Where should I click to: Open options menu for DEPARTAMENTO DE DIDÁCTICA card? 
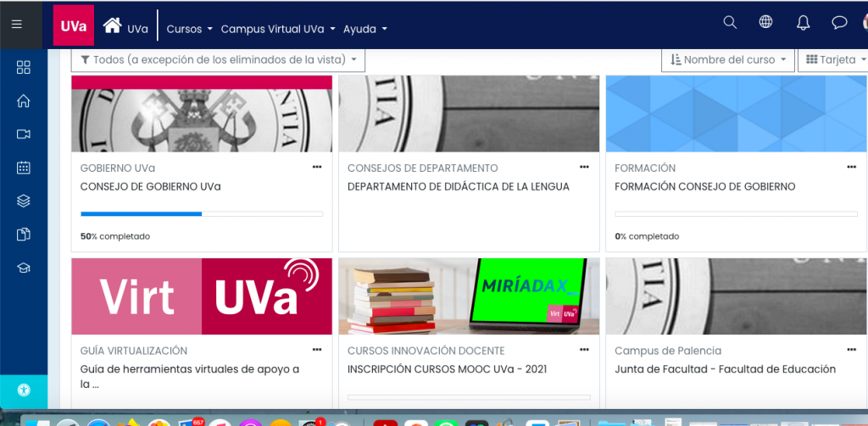[x=584, y=167]
